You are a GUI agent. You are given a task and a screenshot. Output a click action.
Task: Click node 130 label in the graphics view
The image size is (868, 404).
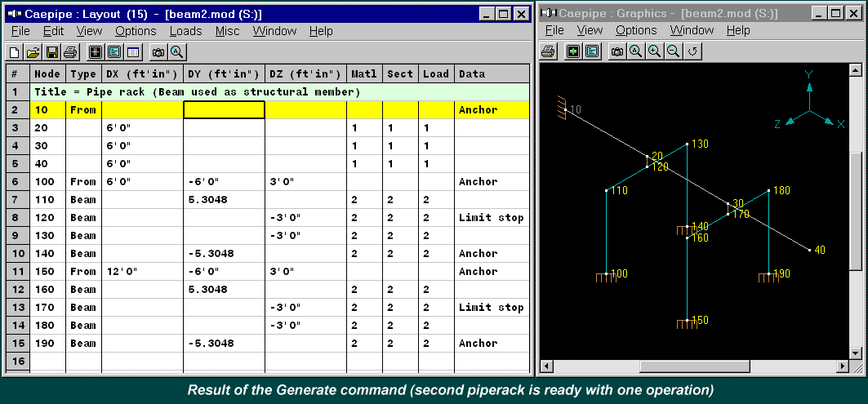point(701,144)
